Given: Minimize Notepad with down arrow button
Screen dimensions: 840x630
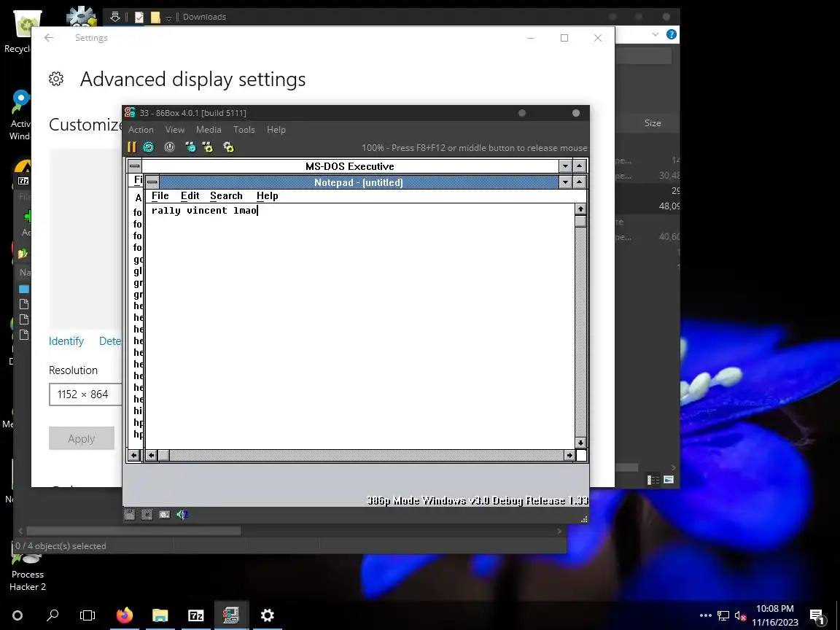Looking at the screenshot, I should click(x=565, y=182).
